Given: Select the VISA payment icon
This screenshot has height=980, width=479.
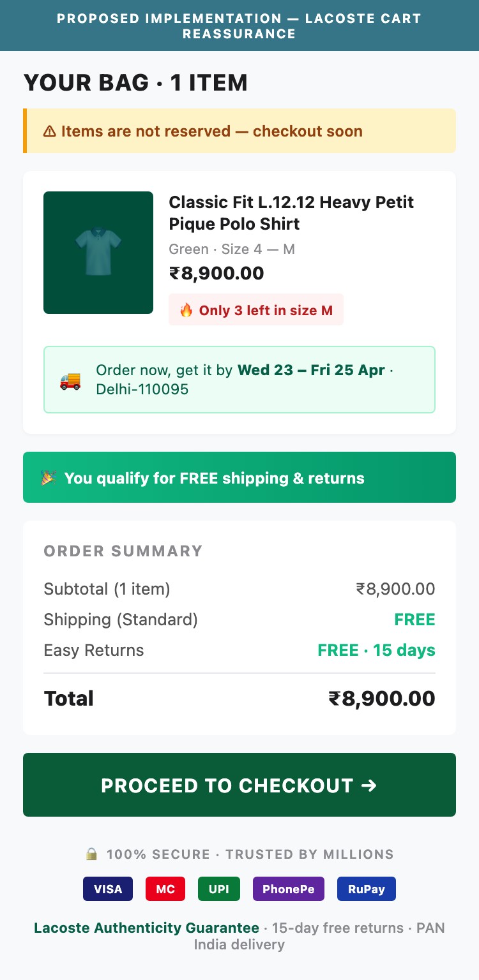Looking at the screenshot, I should 107,888.
